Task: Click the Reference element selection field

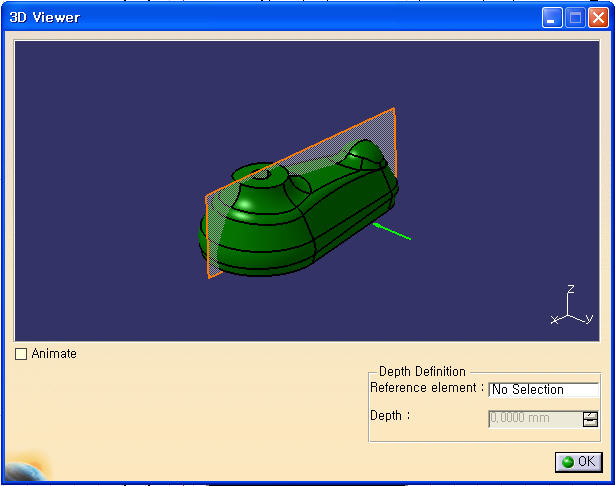Action: tap(543, 390)
